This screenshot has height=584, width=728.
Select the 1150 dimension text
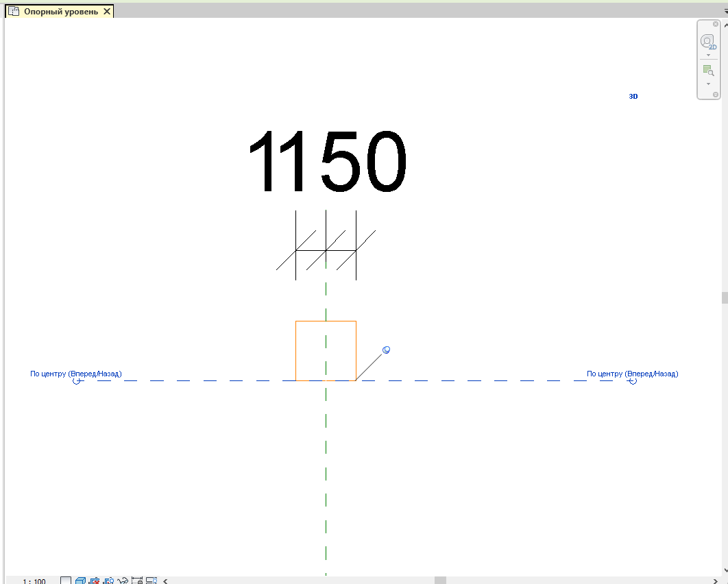pyautogui.click(x=327, y=162)
